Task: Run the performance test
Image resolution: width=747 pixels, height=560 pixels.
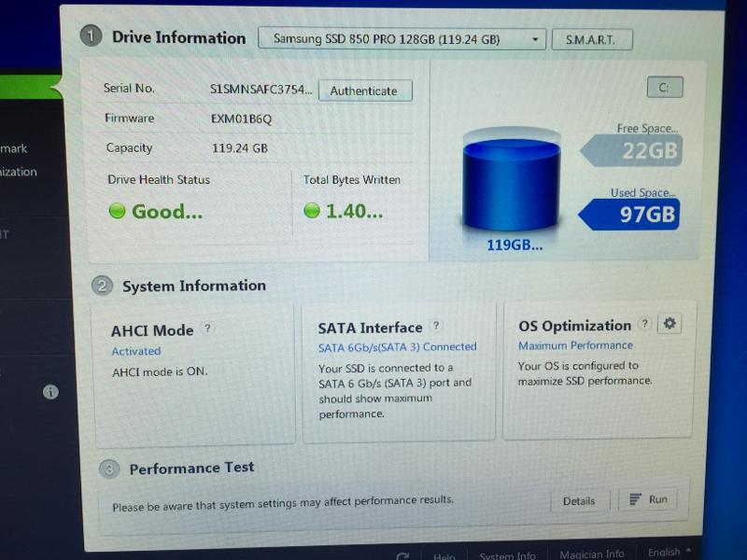Action: click(x=648, y=499)
